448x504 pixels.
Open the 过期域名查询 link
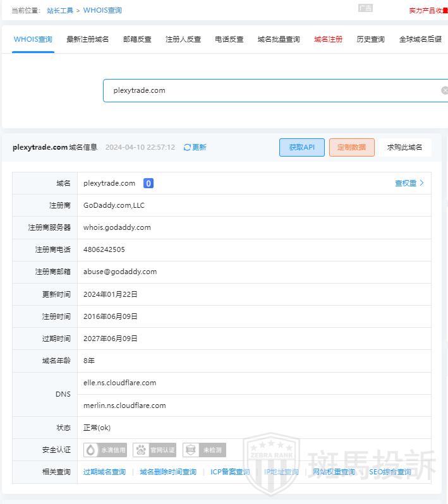point(104,472)
